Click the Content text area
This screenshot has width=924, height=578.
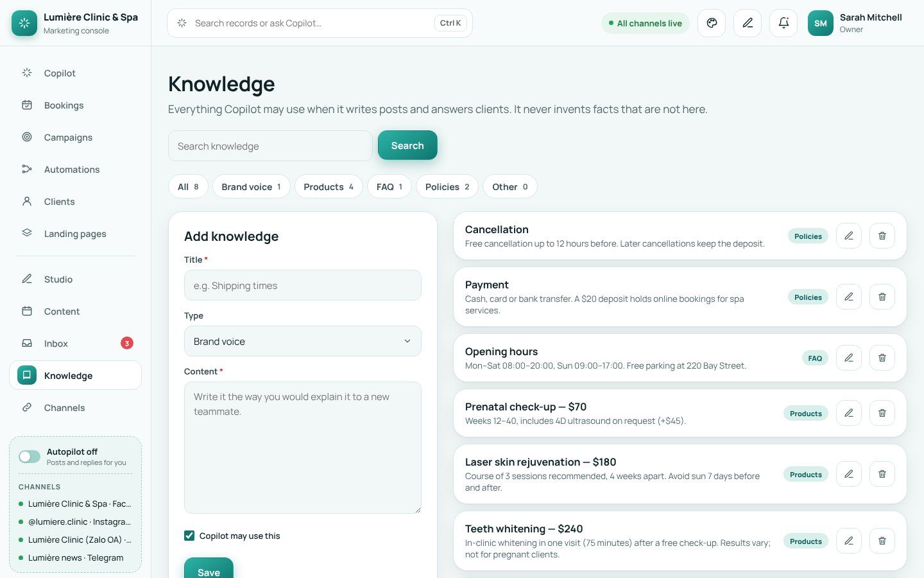coord(303,448)
